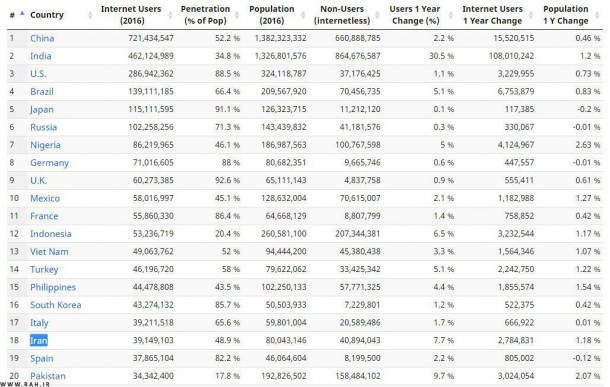Sort by Internet Users (2016) arrows
This screenshot has width=610, height=387.
point(170,15)
